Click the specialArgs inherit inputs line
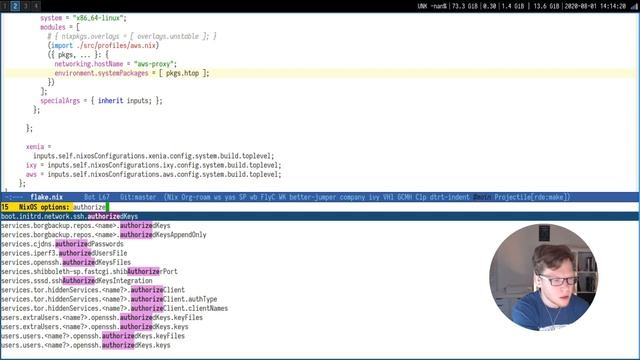The width and height of the screenshot is (640, 360). click(x=101, y=100)
